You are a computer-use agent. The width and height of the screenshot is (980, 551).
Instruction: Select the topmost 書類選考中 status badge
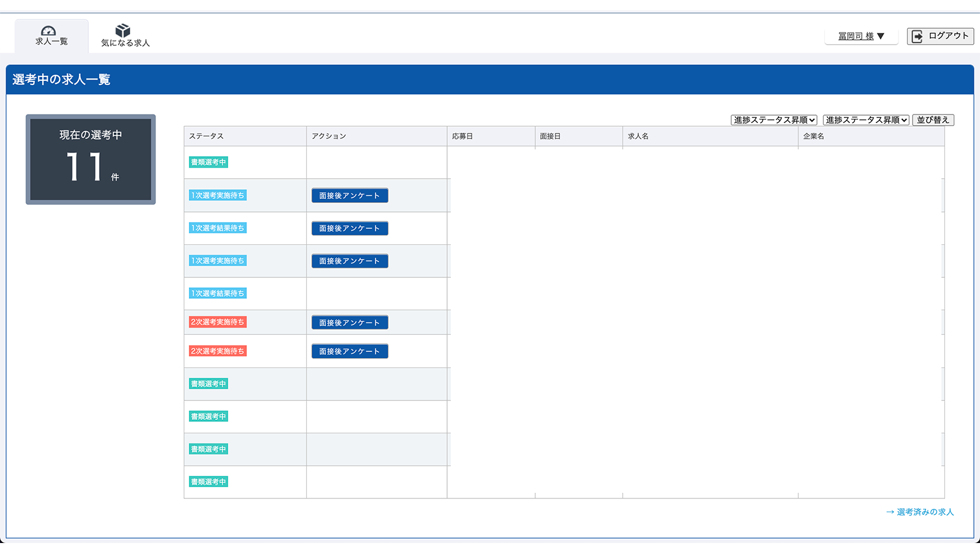click(208, 162)
